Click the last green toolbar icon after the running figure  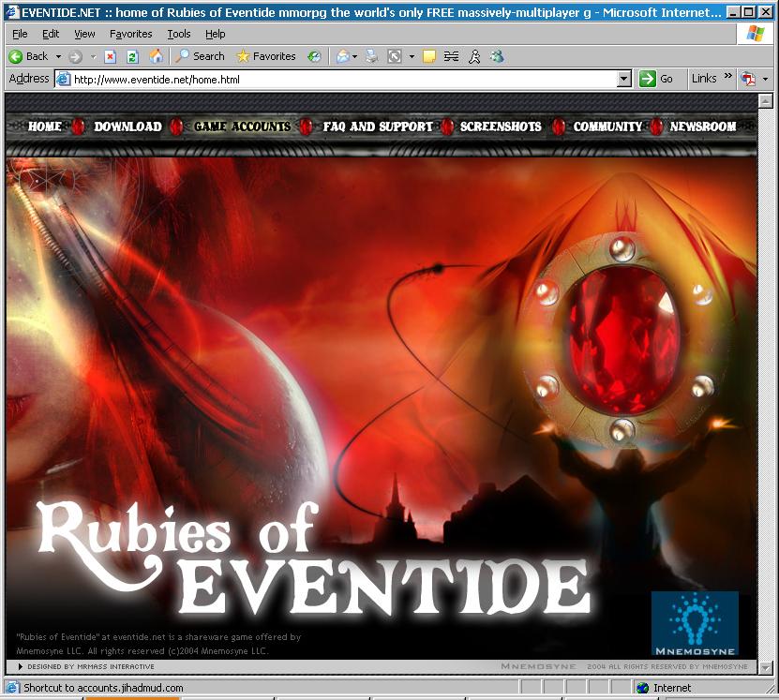(x=497, y=56)
